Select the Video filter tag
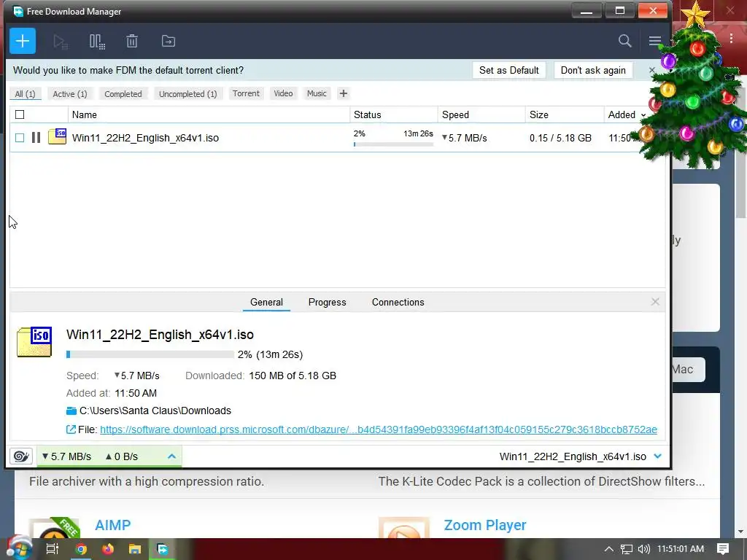The image size is (747, 560). pyautogui.click(x=283, y=93)
